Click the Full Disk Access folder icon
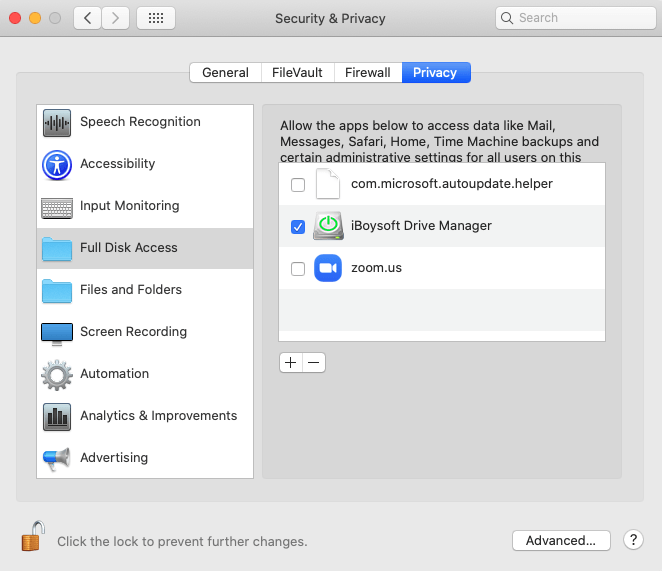Viewport: 662px width, 571px height. [x=57, y=249]
